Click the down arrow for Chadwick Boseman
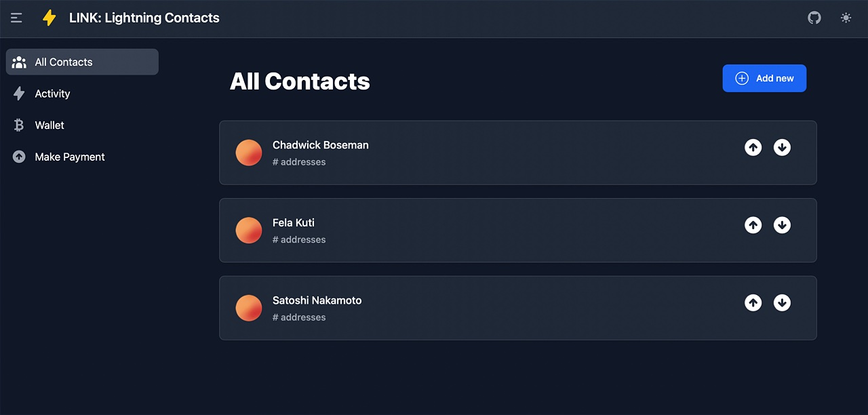 (x=782, y=147)
